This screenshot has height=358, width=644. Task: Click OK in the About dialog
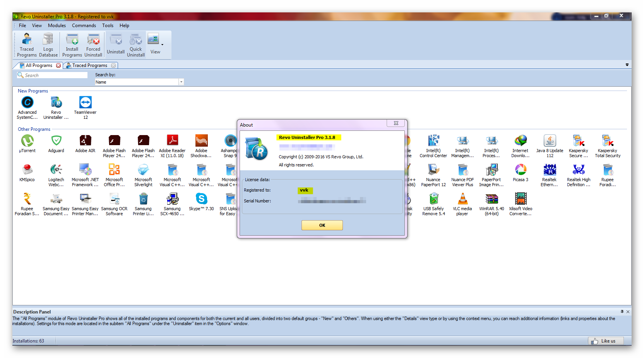tap(322, 225)
